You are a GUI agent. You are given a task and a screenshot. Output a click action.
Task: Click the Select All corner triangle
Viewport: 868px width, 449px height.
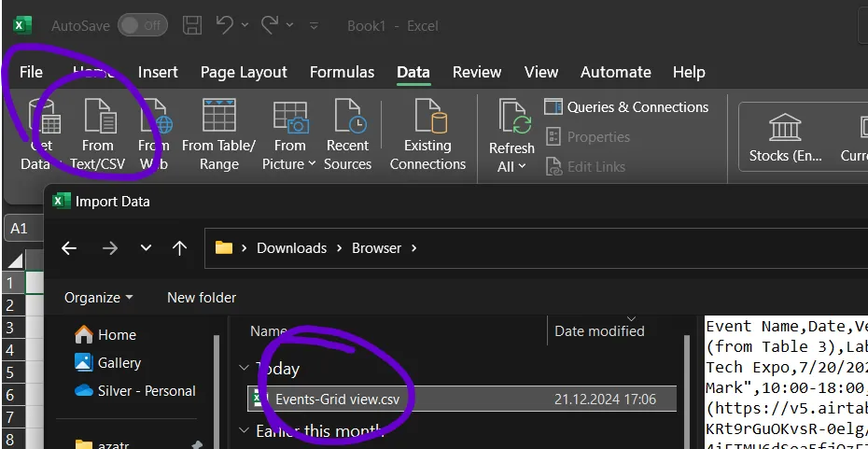(15, 260)
